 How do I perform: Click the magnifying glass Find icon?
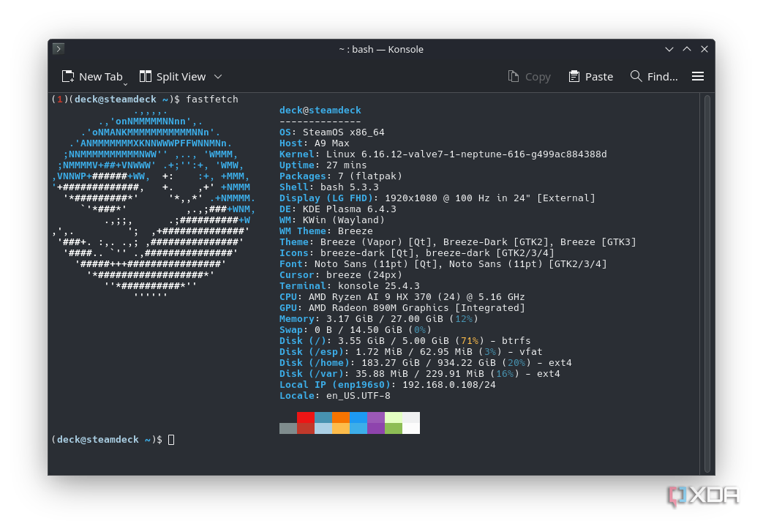[636, 76]
